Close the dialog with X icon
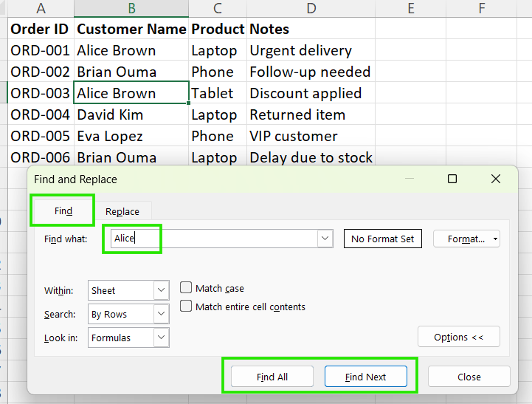The height and width of the screenshot is (404, 532). point(496,179)
